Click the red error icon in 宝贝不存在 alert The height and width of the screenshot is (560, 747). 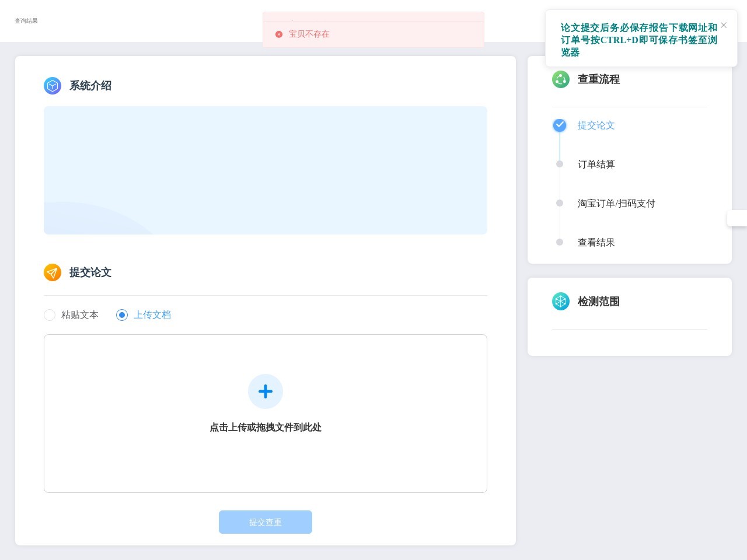pyautogui.click(x=279, y=34)
